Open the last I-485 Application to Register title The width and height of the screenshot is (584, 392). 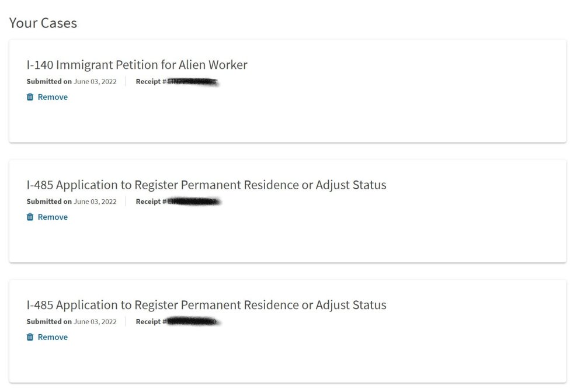206,305
